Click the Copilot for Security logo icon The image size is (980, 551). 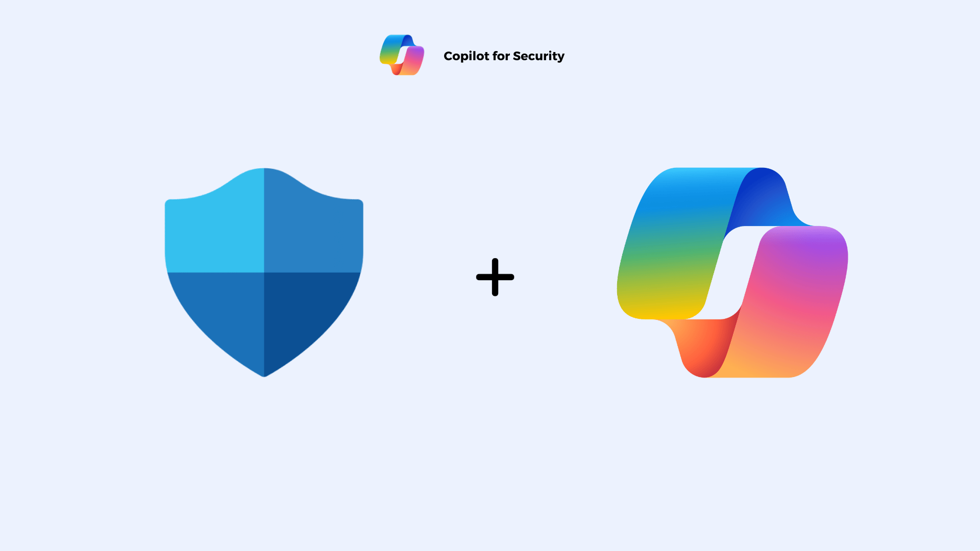(401, 56)
